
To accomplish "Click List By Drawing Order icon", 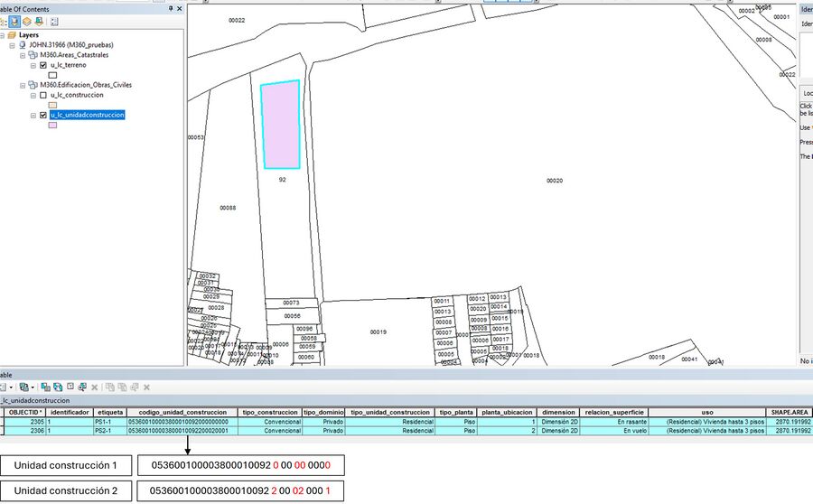I will [x=3, y=21].
